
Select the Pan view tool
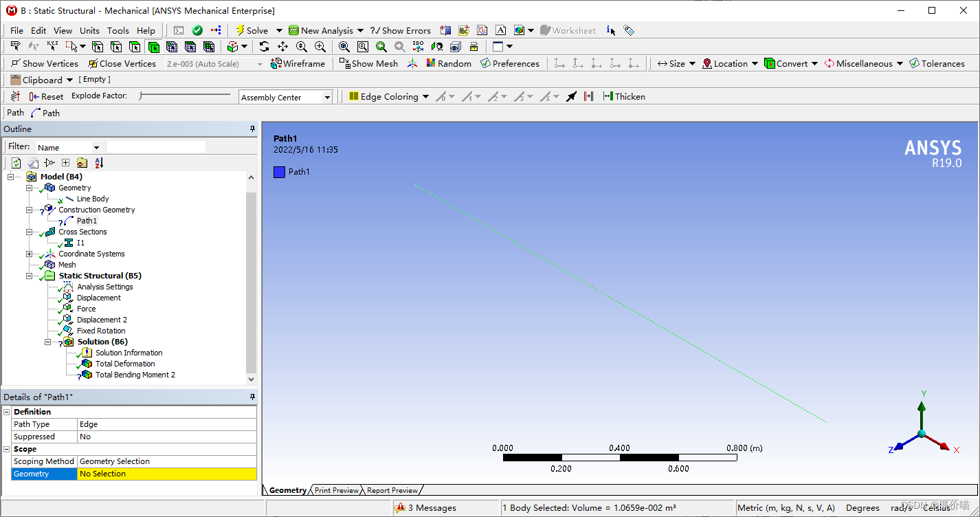282,47
